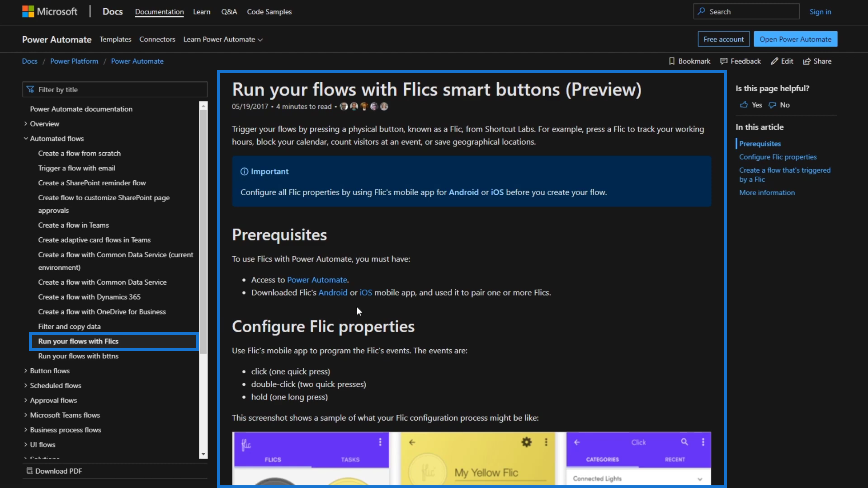
Task: Click sidebar scrollbar thumb
Action: [x=203, y=231]
